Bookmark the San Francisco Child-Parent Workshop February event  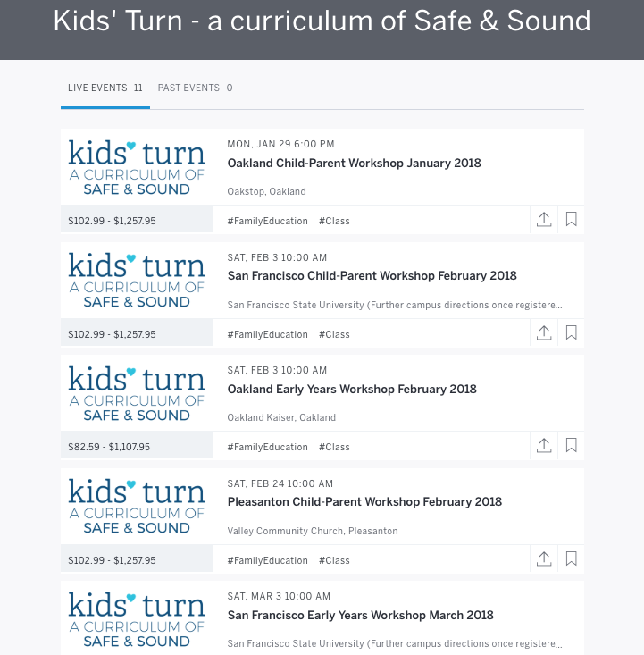(572, 333)
